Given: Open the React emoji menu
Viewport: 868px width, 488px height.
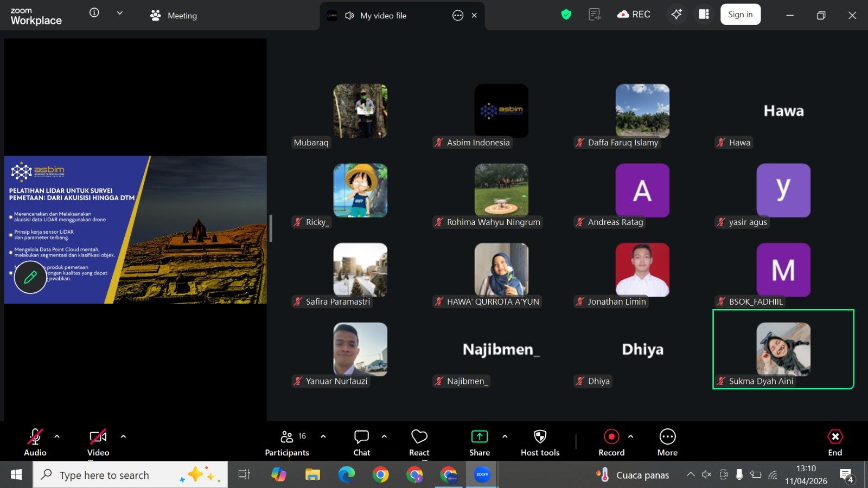Looking at the screenshot, I should coord(419,442).
